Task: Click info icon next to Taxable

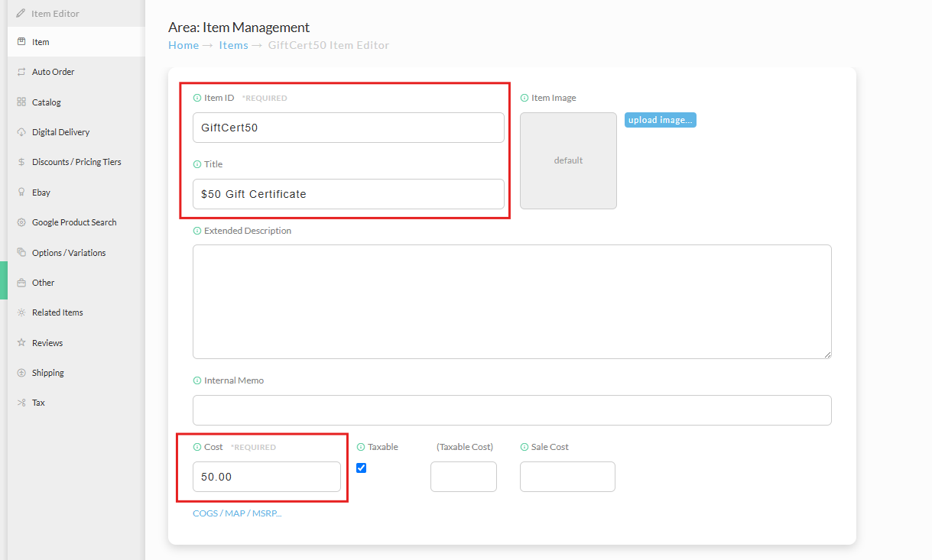Action: pyautogui.click(x=361, y=447)
